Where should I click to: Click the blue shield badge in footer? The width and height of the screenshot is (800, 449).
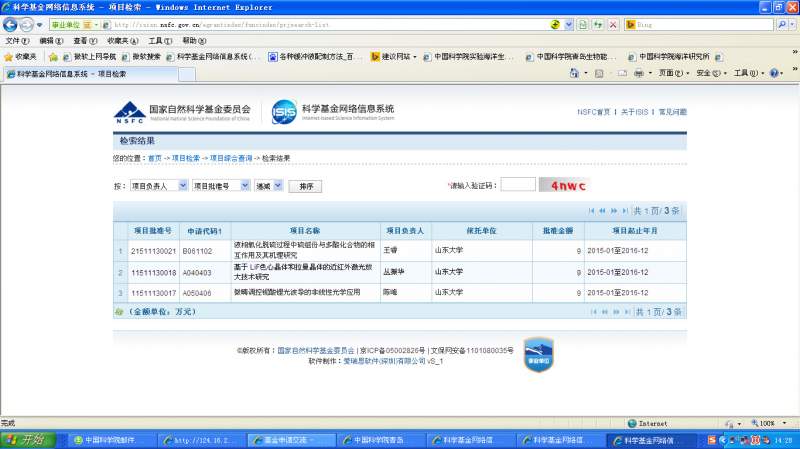click(538, 355)
